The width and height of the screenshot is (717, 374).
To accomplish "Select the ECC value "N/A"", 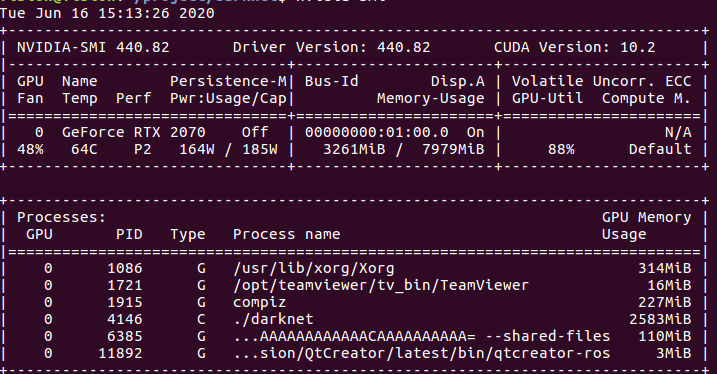I will 678,133.
